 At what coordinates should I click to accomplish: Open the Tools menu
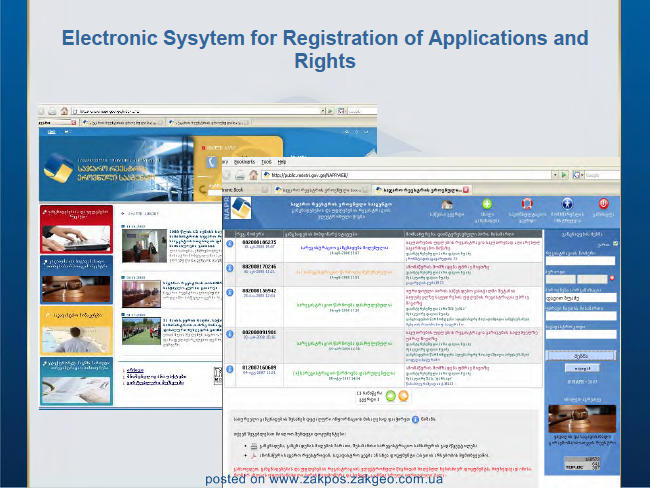(x=266, y=162)
